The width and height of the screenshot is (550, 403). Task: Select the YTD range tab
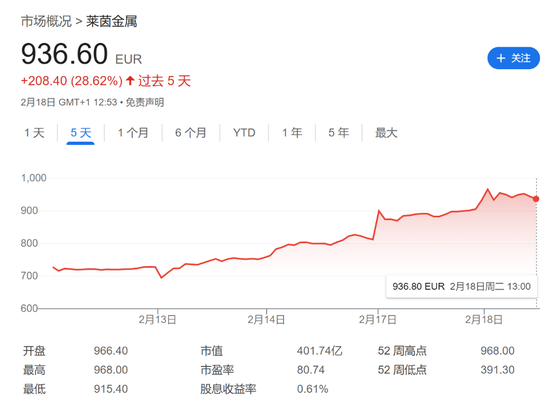coord(244,133)
